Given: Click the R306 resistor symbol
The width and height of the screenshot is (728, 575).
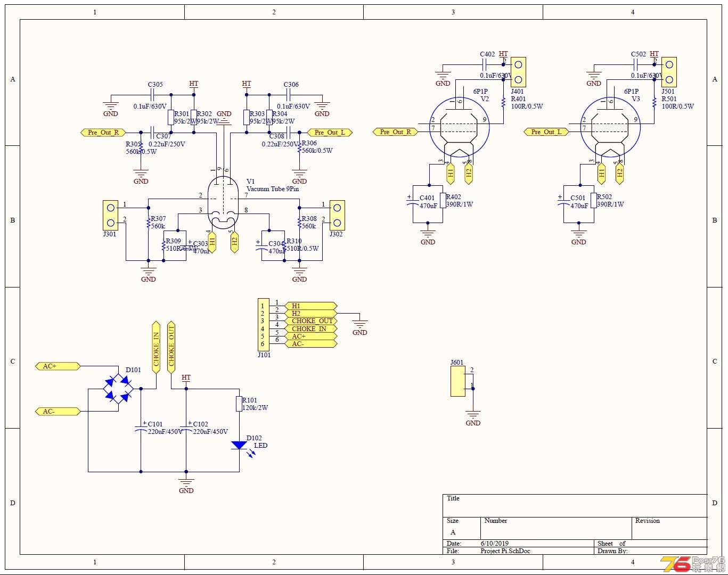Looking at the screenshot, I should point(299,147).
